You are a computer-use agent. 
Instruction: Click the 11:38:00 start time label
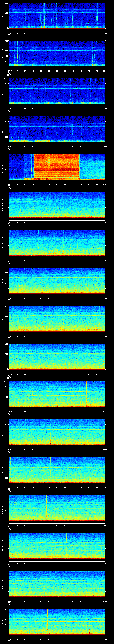pos(9,374)
